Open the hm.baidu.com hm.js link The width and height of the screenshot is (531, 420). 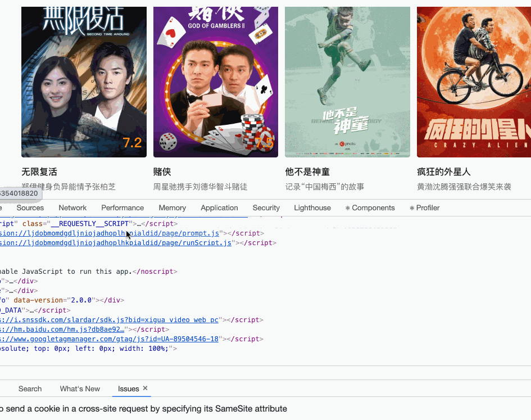pos(62,329)
